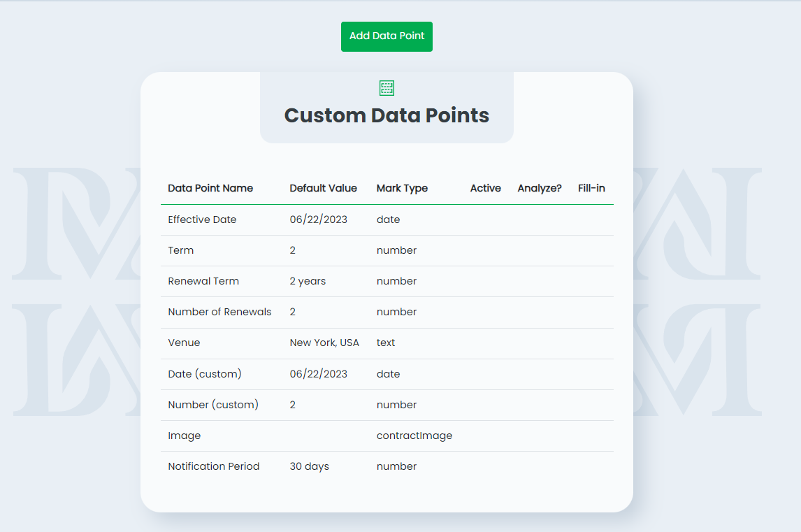Click the Analyze? column header
The height and width of the screenshot is (532, 801).
point(540,188)
